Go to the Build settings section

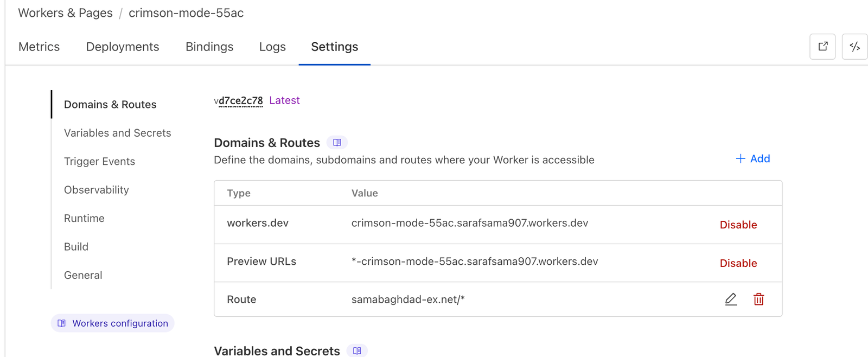click(x=76, y=247)
